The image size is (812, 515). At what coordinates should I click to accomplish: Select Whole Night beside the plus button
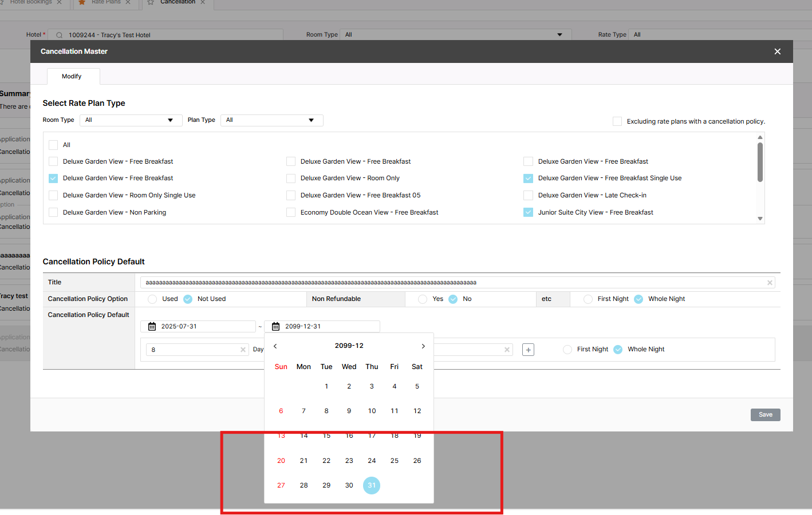click(618, 349)
